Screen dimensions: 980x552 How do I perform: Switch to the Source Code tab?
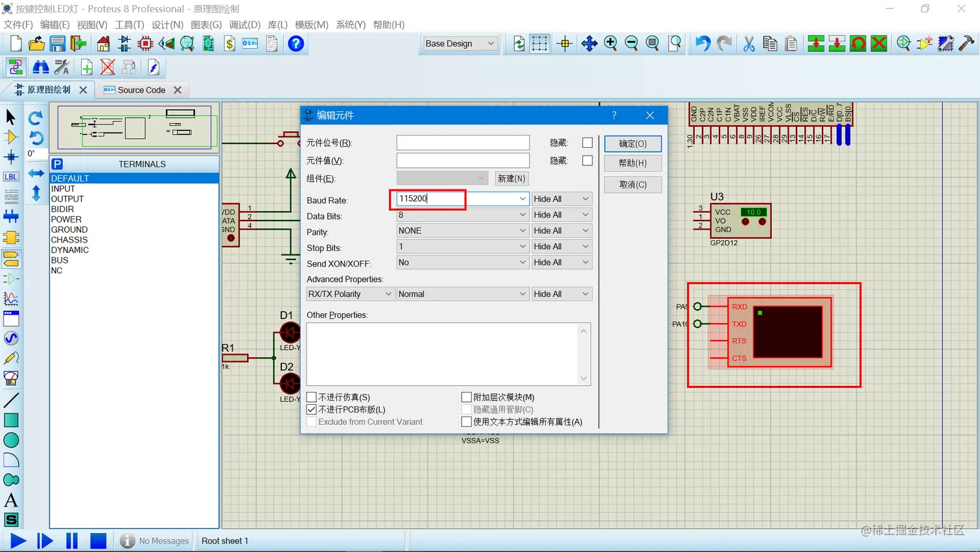[141, 90]
